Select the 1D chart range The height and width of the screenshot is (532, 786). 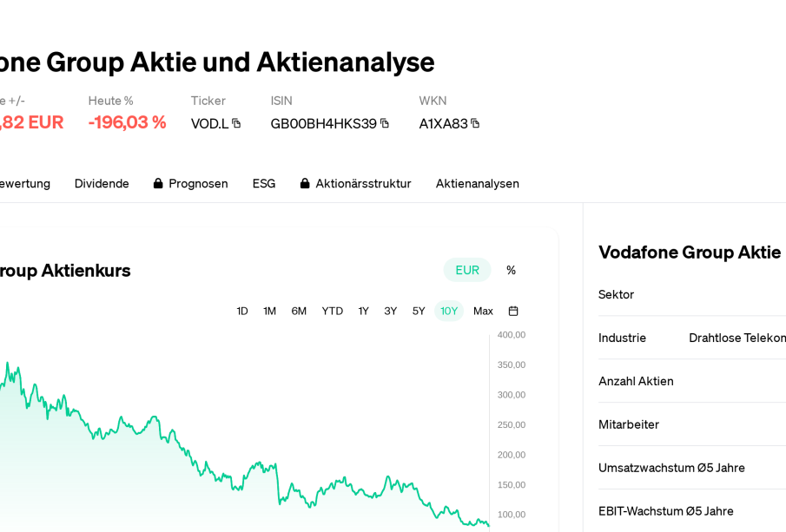(242, 311)
